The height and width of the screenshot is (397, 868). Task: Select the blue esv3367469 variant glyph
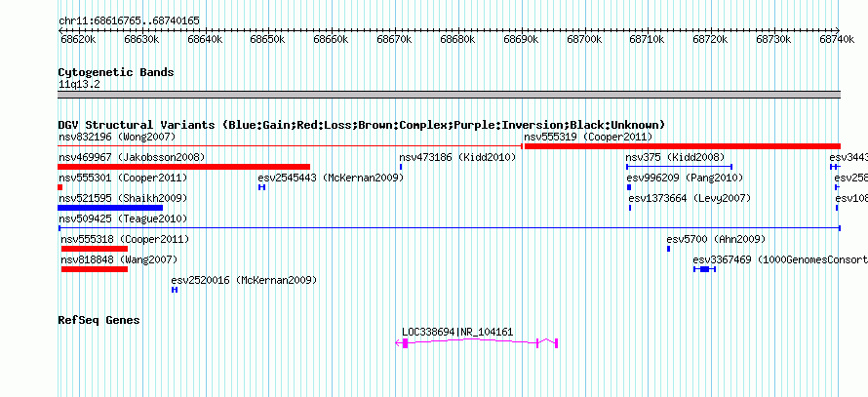[x=705, y=269]
